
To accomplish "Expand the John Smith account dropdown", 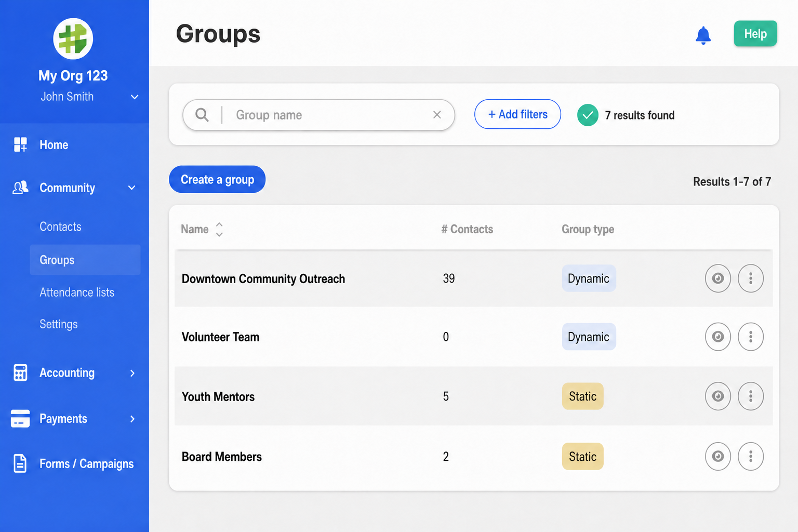I will point(135,97).
